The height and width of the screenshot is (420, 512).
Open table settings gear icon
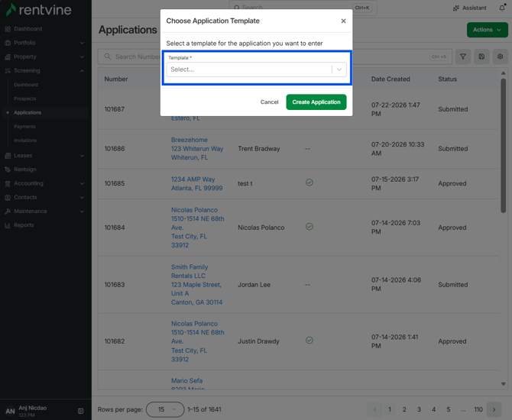coord(500,57)
